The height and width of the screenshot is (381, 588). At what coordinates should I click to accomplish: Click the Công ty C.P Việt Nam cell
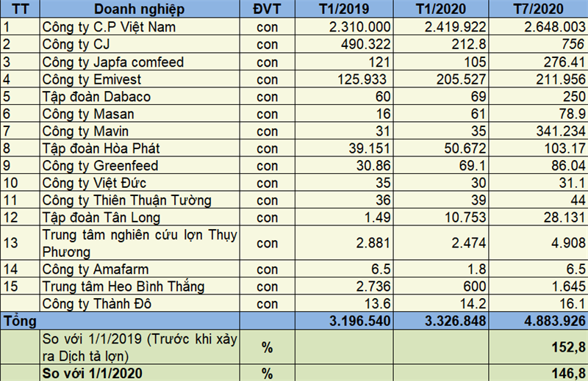pyautogui.click(x=140, y=27)
